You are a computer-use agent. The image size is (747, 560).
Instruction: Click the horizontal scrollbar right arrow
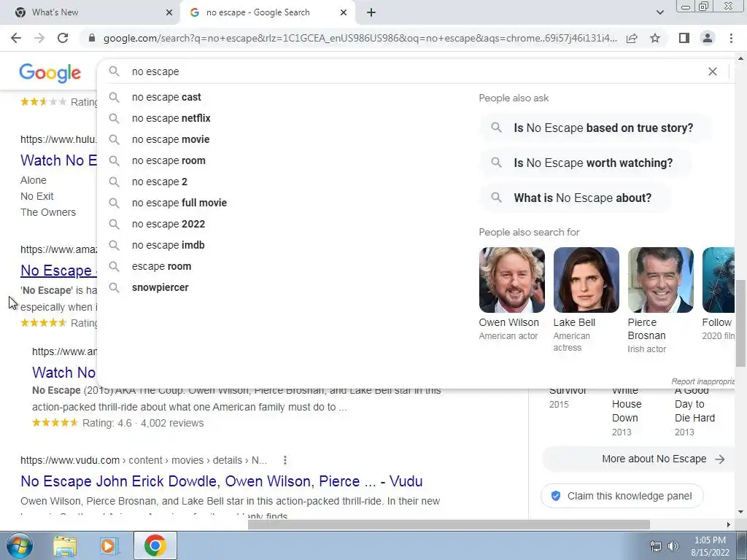click(728, 524)
